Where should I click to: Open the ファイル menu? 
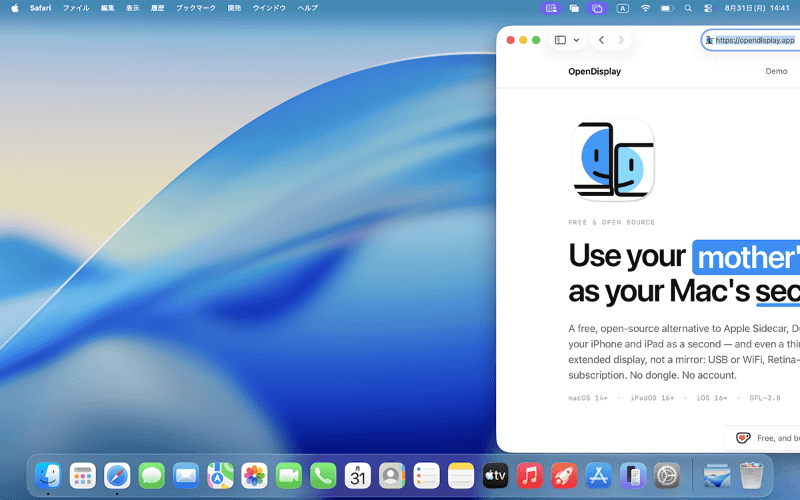pyautogui.click(x=76, y=8)
